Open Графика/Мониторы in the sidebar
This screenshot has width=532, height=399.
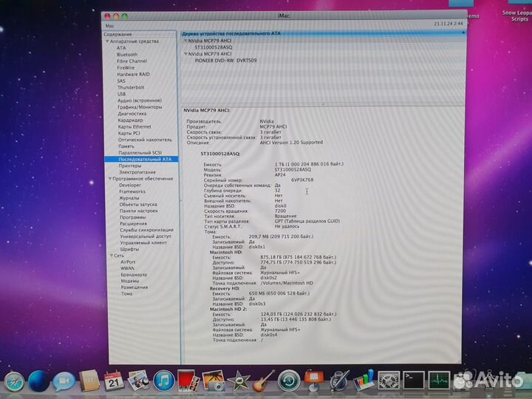(x=140, y=107)
